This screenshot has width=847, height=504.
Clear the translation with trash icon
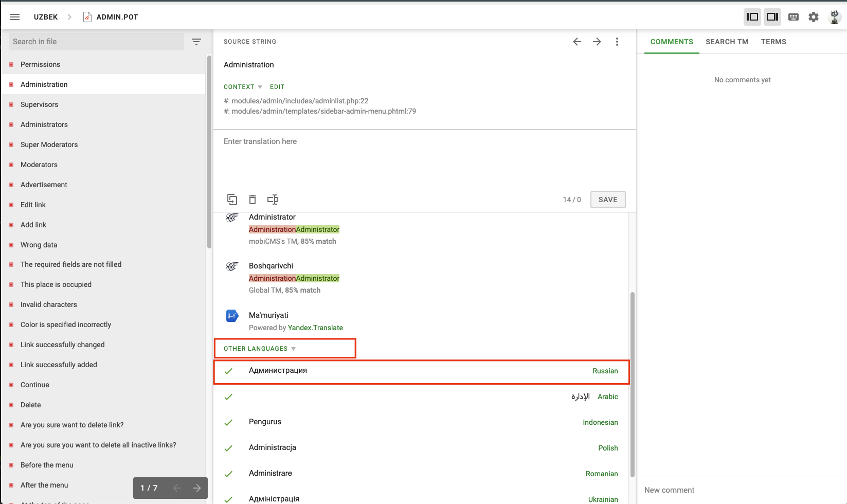point(252,200)
